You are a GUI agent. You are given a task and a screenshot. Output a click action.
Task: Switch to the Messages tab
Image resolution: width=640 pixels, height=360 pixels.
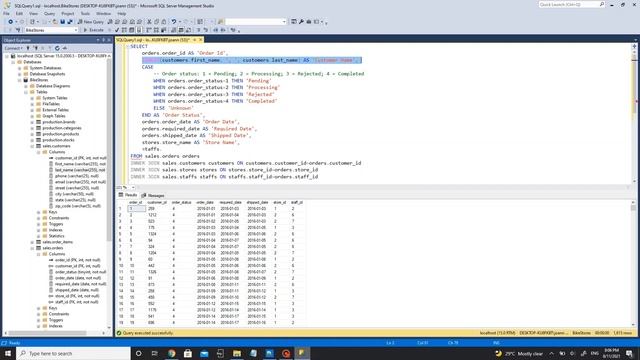tap(153, 196)
